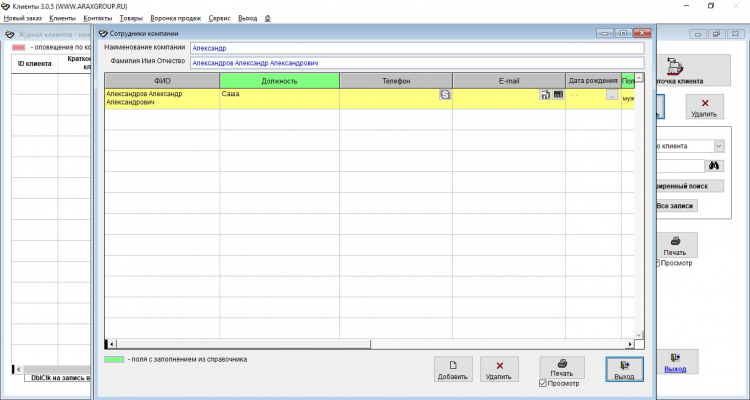Open Выход menu in menu bar
The width and height of the screenshot is (750, 400).
247,18
